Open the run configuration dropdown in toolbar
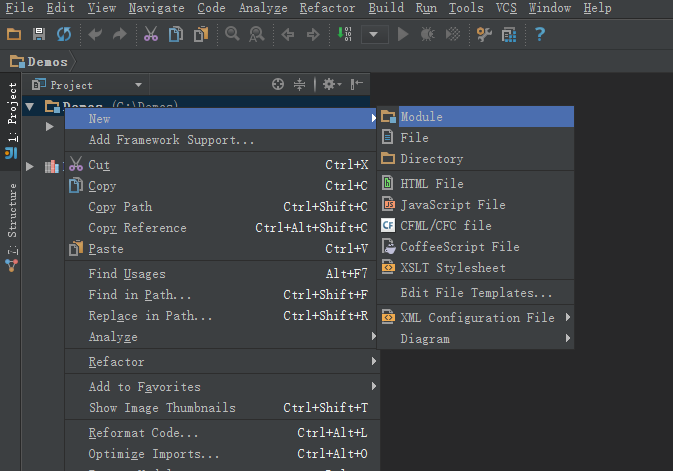The image size is (673, 471). (x=375, y=34)
